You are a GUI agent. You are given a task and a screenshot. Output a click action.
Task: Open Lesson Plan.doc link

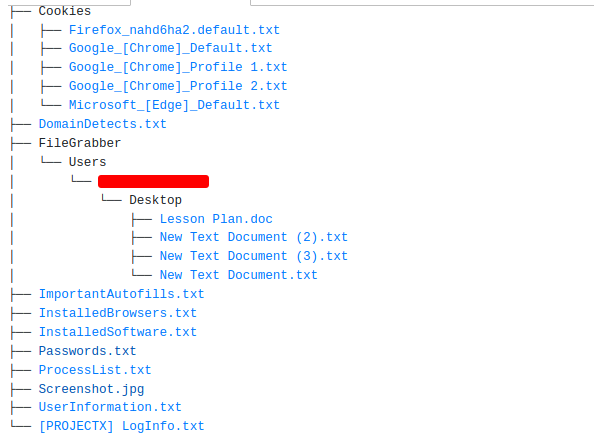[216, 219]
